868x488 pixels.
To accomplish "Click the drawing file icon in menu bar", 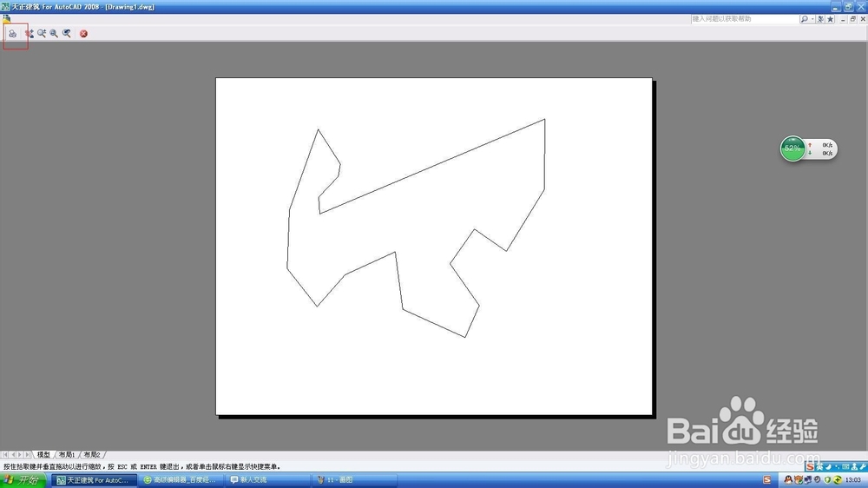I will (7, 19).
